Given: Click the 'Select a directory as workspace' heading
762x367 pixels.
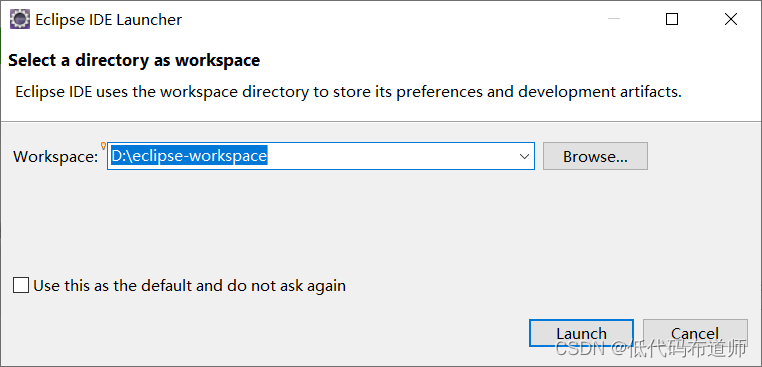Looking at the screenshot, I should click(134, 60).
